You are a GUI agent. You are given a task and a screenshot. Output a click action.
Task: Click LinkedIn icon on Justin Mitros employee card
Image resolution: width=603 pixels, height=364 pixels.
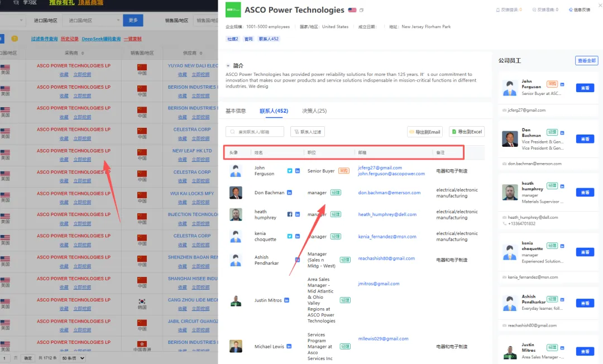562,348
